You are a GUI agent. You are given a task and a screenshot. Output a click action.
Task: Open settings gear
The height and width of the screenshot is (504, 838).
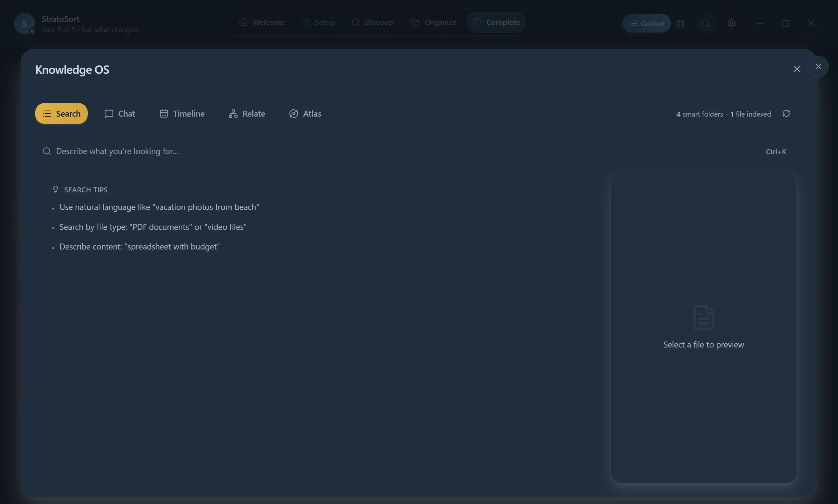(x=731, y=24)
